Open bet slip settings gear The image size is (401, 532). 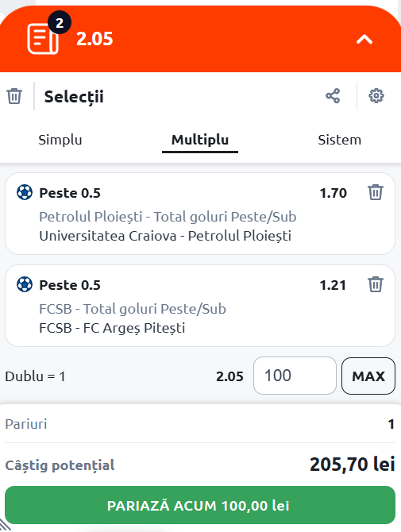pos(376,96)
